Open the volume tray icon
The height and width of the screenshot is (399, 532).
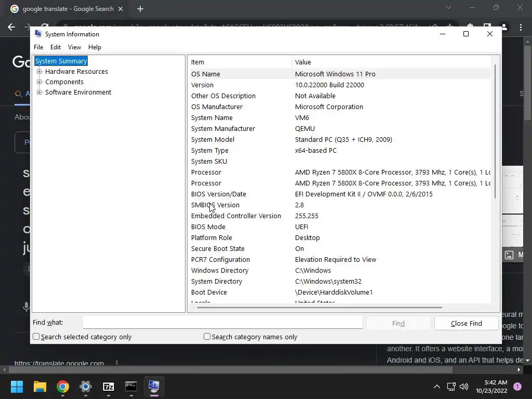464,387
